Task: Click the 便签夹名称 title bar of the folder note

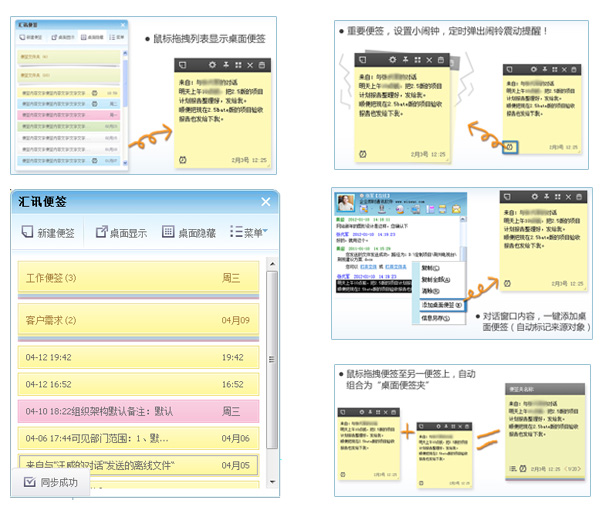Action: click(545, 389)
